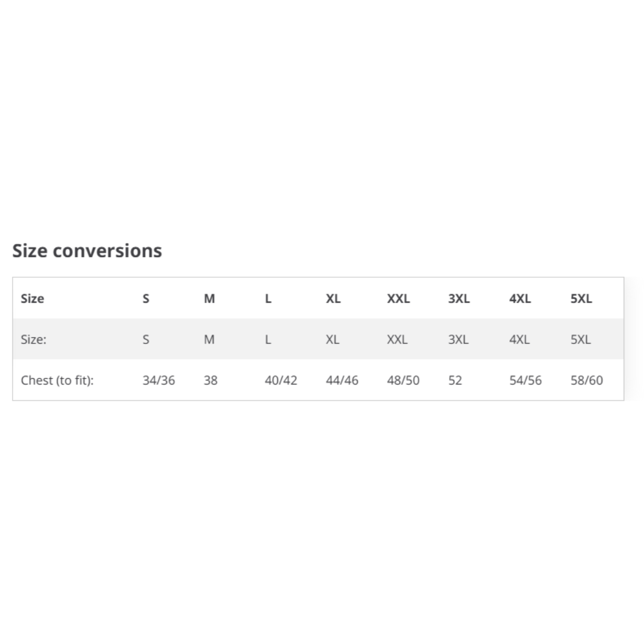644x644 pixels.
Task: Click the 40/42 chest measurement
Action: coord(281,380)
